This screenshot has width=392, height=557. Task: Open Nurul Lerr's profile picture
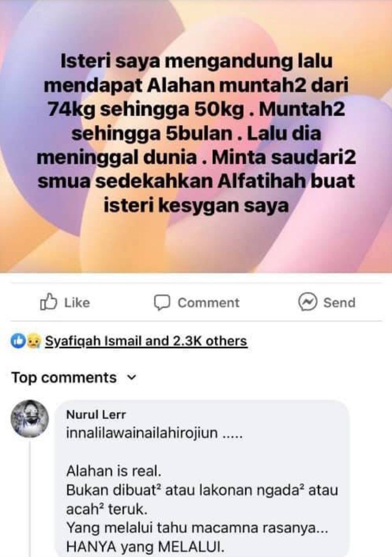[30, 418]
